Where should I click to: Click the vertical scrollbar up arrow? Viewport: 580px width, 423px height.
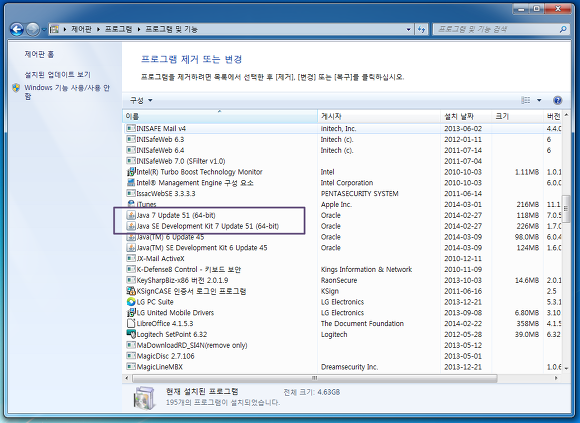(566, 115)
